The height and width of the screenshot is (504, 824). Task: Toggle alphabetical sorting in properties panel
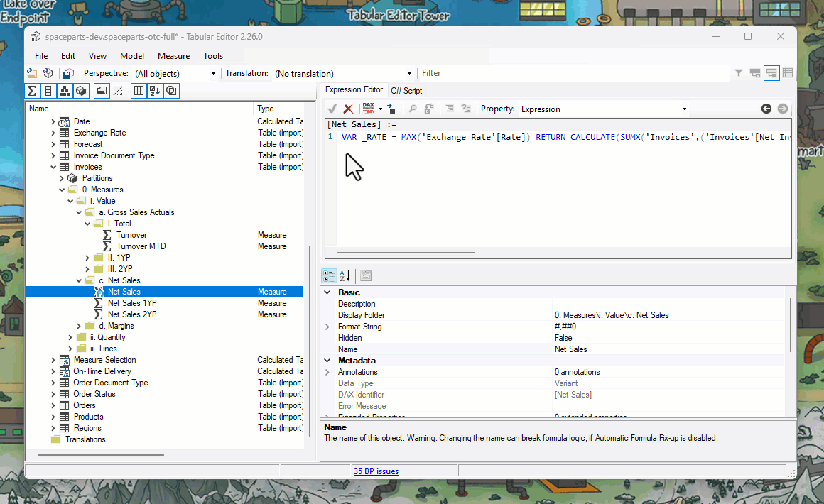[345, 275]
